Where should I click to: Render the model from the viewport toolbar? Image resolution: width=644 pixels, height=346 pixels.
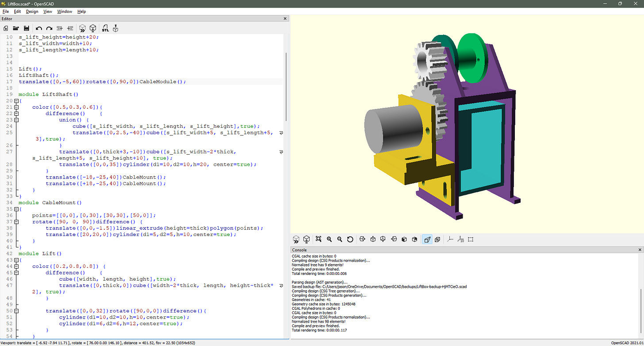point(306,239)
